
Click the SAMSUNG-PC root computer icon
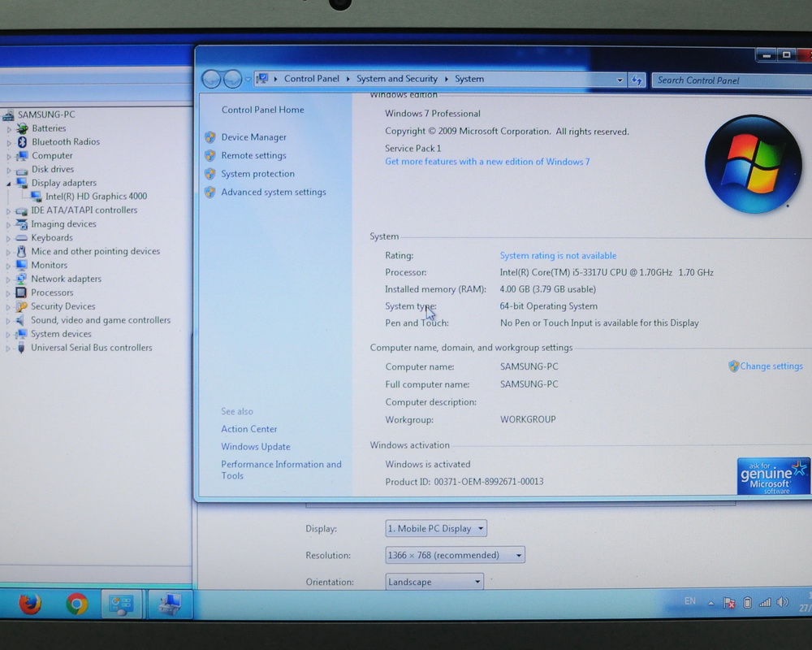8,115
